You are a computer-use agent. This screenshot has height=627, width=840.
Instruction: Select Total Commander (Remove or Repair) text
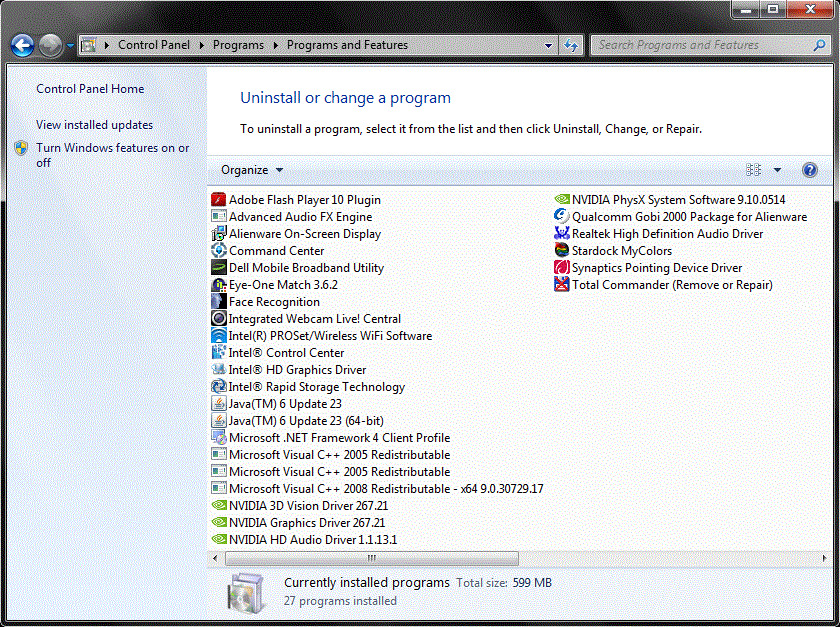(672, 285)
